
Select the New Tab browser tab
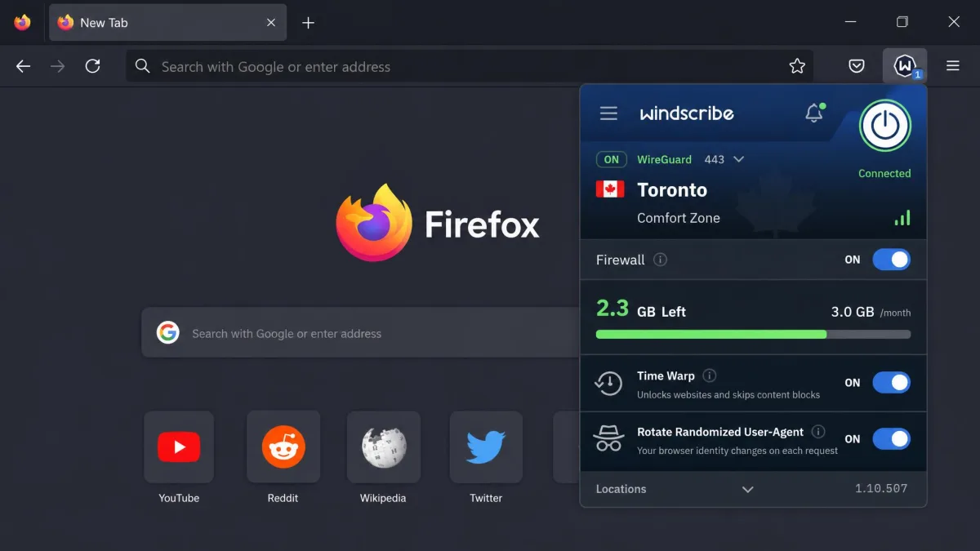[x=168, y=23]
